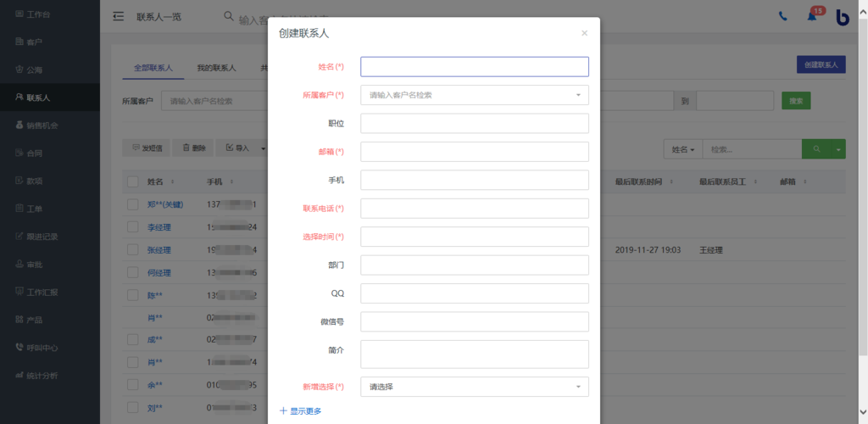Click 删除 toolbar button
The width and height of the screenshot is (868, 424).
[x=193, y=148]
